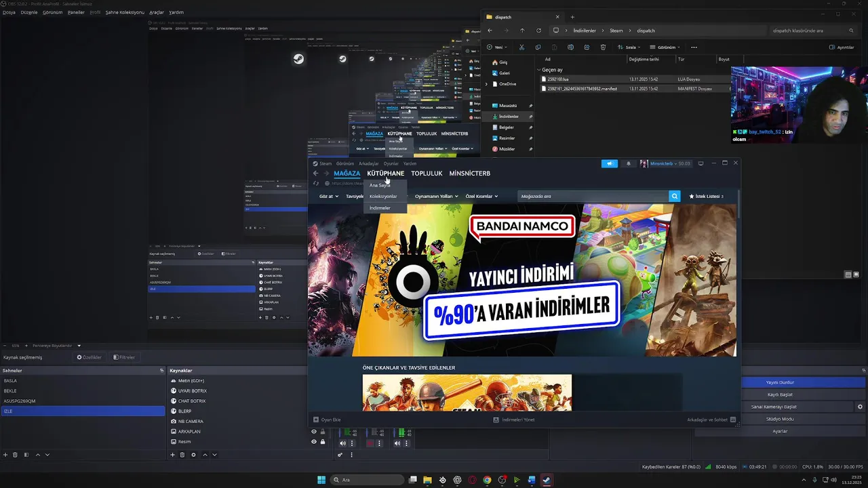This screenshot has height=488, width=868.
Task: Open source properties gear in Kaynaklar toolbar
Action: coord(193,455)
